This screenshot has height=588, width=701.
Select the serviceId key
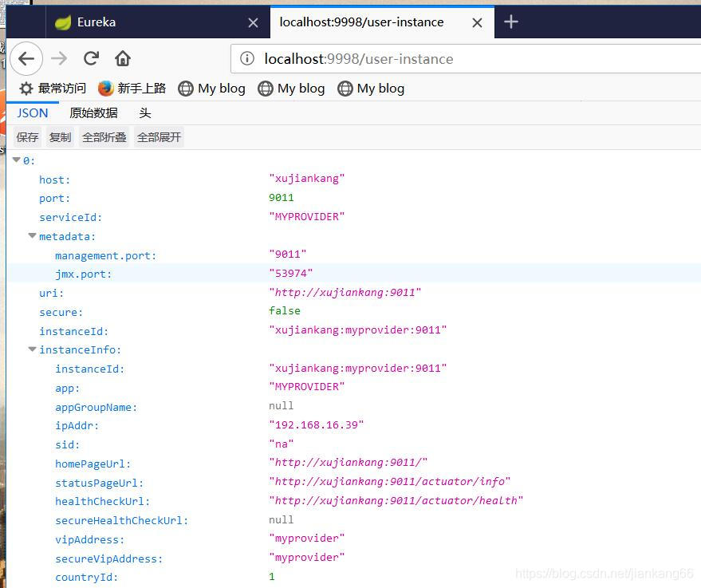tap(71, 217)
